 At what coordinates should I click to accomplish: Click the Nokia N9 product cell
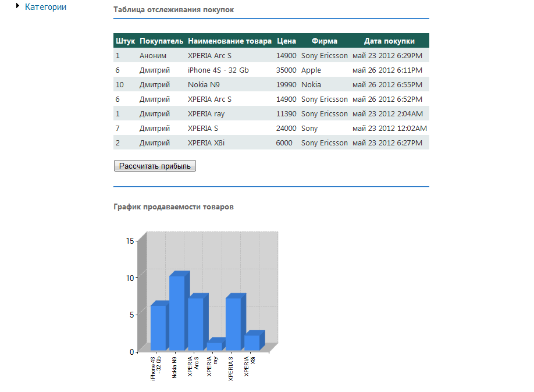(x=204, y=85)
